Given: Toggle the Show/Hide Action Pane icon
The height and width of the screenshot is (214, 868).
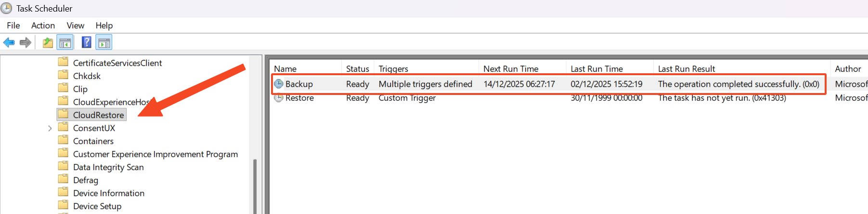Looking at the screenshot, I should (x=104, y=43).
